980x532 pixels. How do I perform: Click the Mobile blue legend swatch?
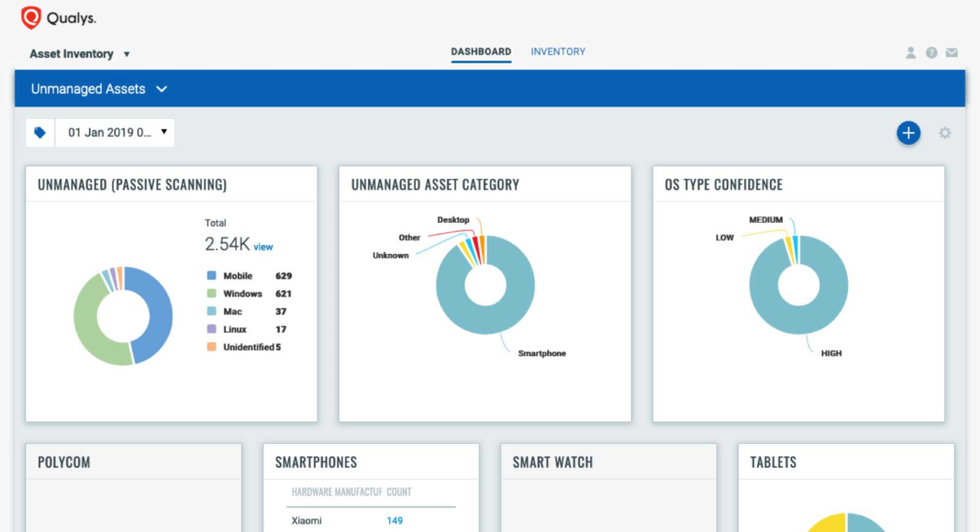click(x=212, y=275)
